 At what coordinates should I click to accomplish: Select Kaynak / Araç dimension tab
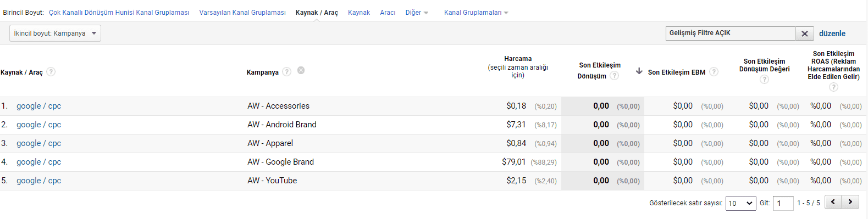tap(317, 13)
